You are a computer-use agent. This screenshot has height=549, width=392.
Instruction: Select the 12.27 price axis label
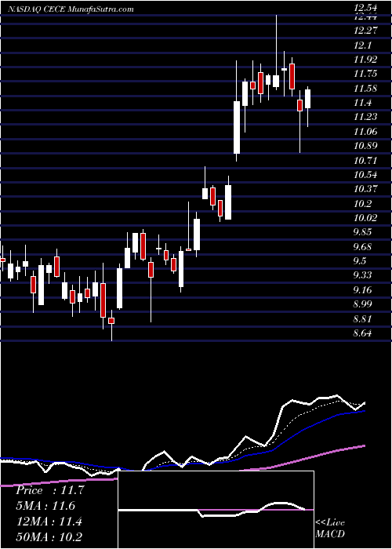[365, 31]
